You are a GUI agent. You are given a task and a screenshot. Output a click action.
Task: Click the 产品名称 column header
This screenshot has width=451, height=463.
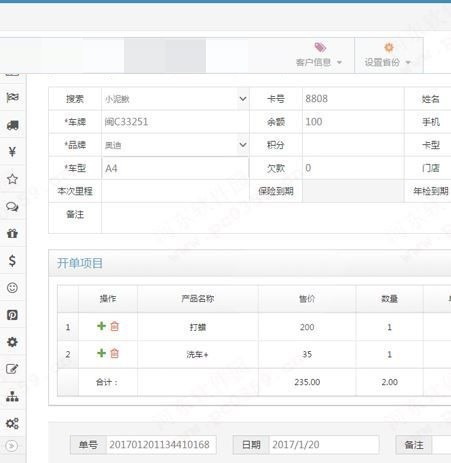(198, 299)
